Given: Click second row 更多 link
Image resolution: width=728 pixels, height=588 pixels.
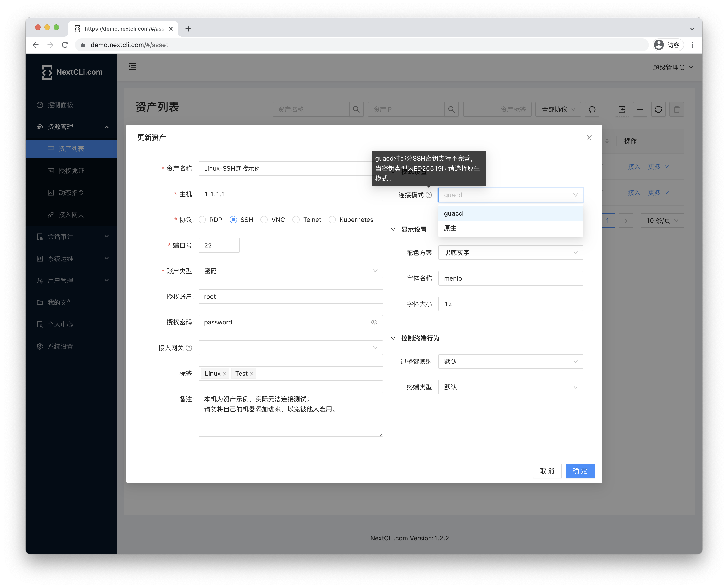Looking at the screenshot, I should (x=658, y=193).
